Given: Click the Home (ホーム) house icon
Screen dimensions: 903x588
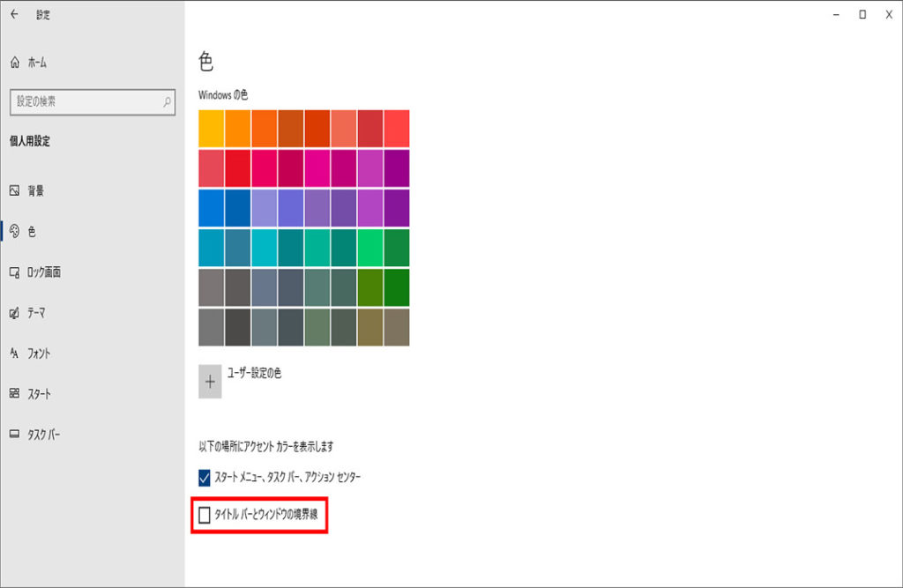Looking at the screenshot, I should tap(14, 63).
